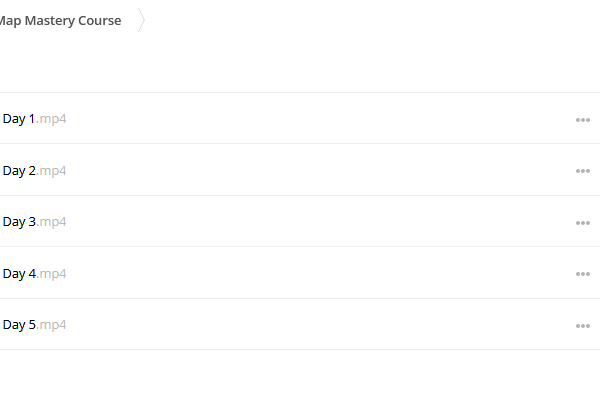Image resolution: width=600 pixels, height=399 pixels.
Task: Select the Day 5 file row
Action: 300,324
